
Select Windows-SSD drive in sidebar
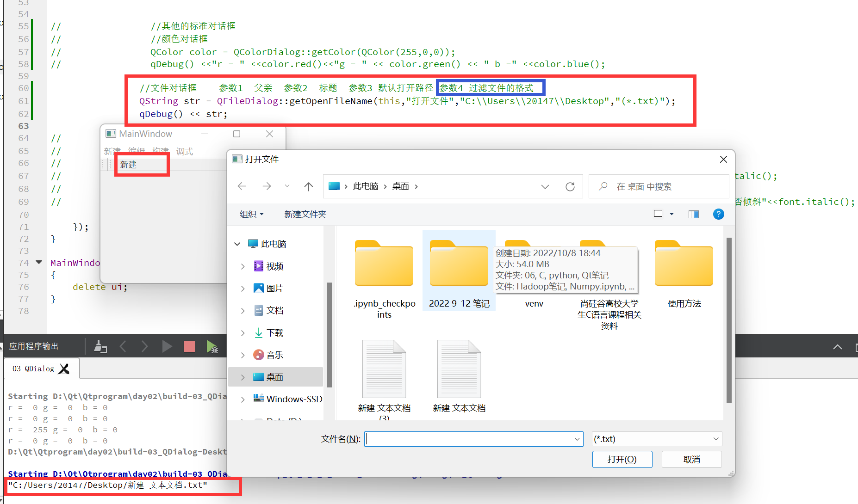pos(288,399)
